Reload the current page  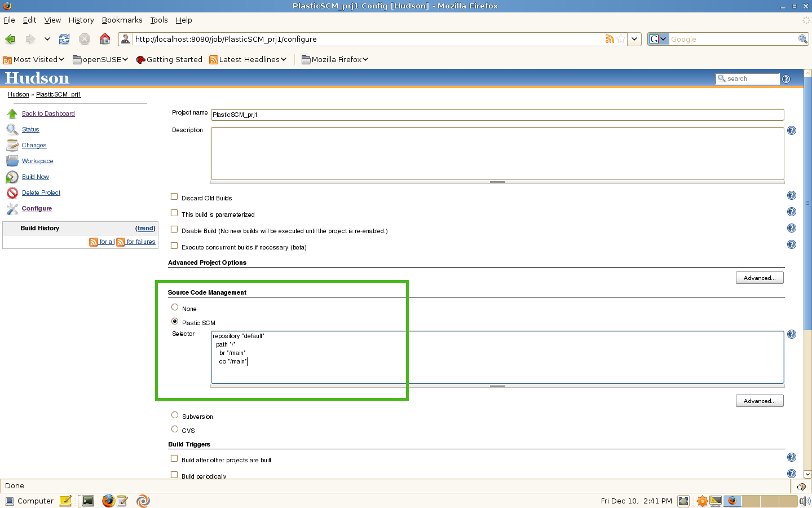coord(64,39)
